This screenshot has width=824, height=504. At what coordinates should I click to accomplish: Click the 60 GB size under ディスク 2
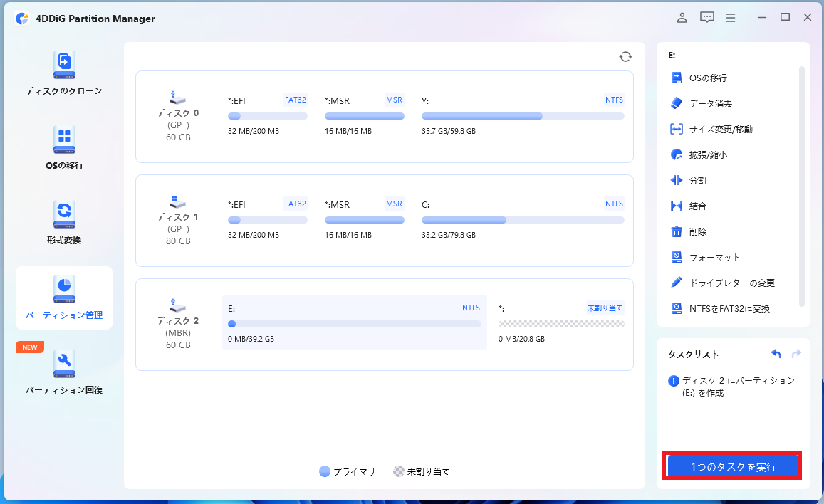[x=178, y=345]
